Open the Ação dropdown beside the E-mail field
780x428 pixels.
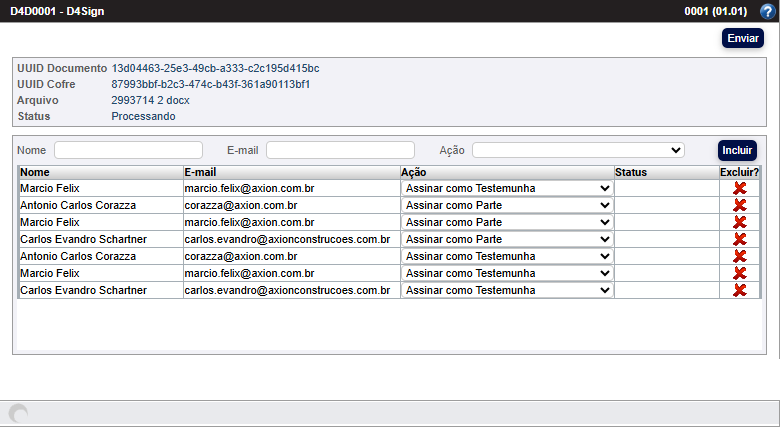[x=578, y=150]
